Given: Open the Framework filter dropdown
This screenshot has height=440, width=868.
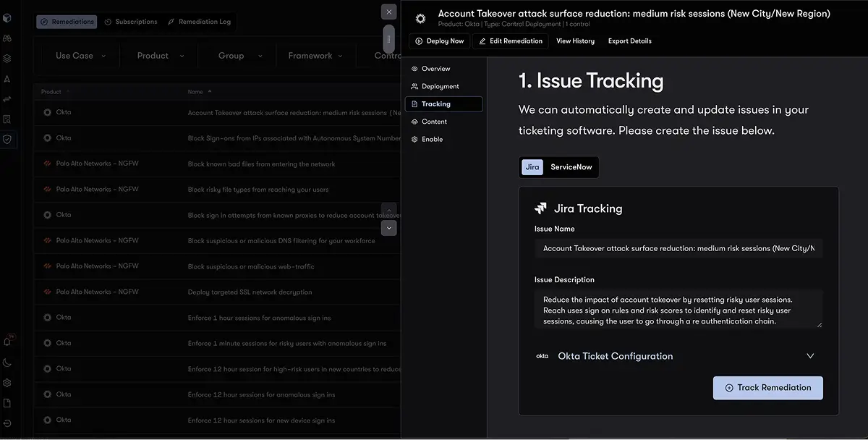Looking at the screenshot, I should [316, 56].
